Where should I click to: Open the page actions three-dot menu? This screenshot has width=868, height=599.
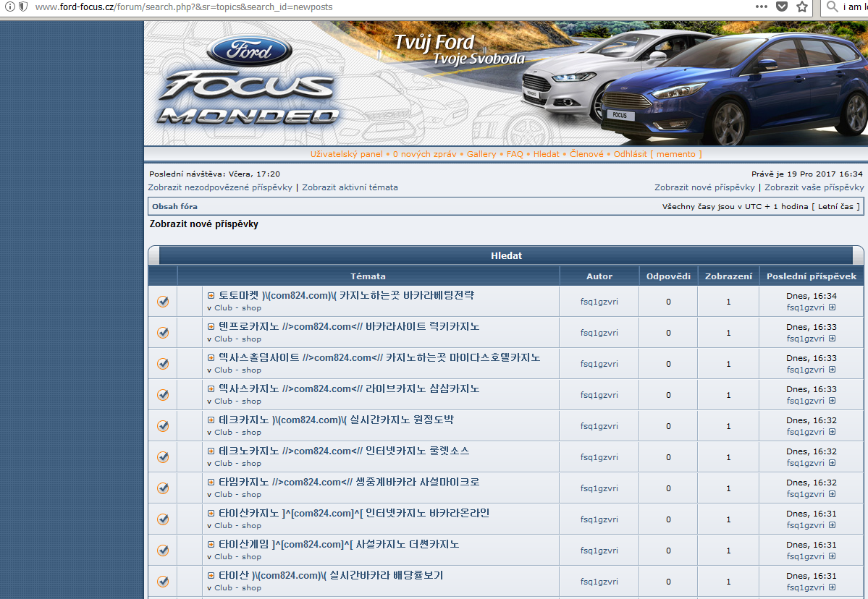point(761,7)
